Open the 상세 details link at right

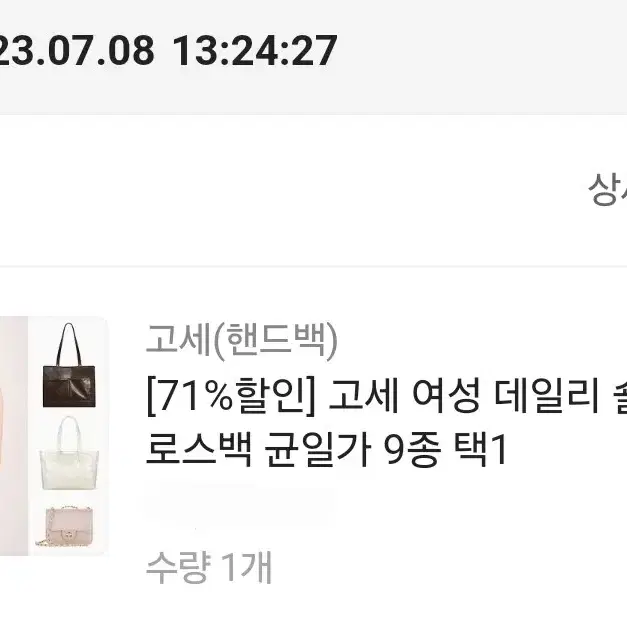pos(607,190)
